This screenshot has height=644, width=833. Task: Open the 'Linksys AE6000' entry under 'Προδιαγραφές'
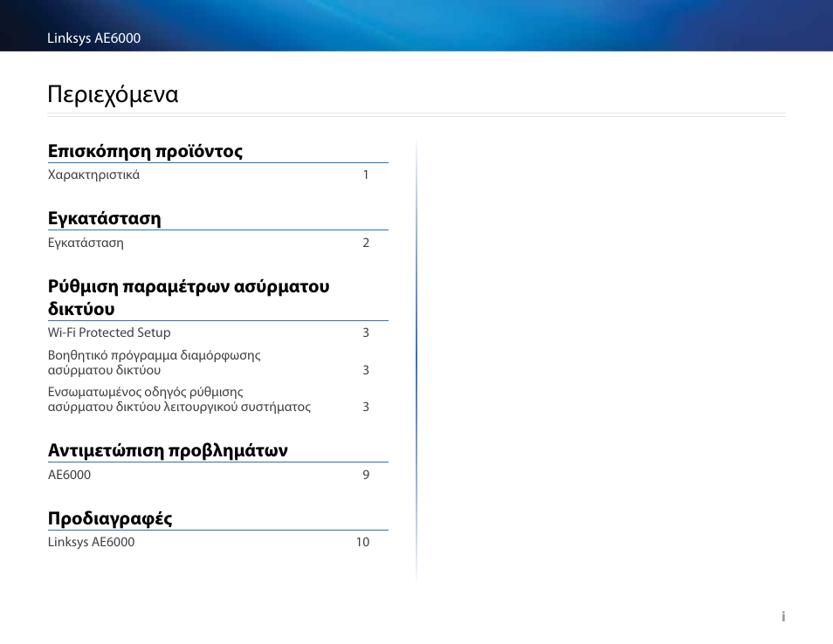[x=91, y=542]
